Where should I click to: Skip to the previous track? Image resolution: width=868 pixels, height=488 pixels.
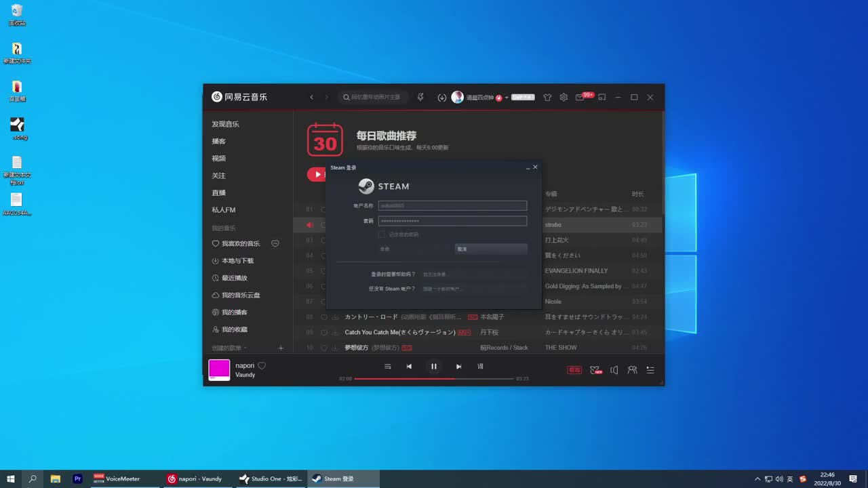(x=409, y=367)
